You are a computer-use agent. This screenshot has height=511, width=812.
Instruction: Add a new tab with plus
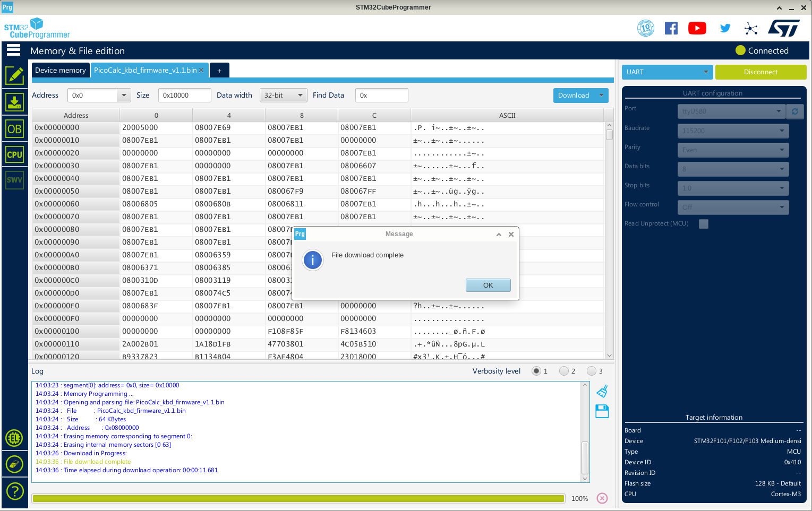coord(219,71)
